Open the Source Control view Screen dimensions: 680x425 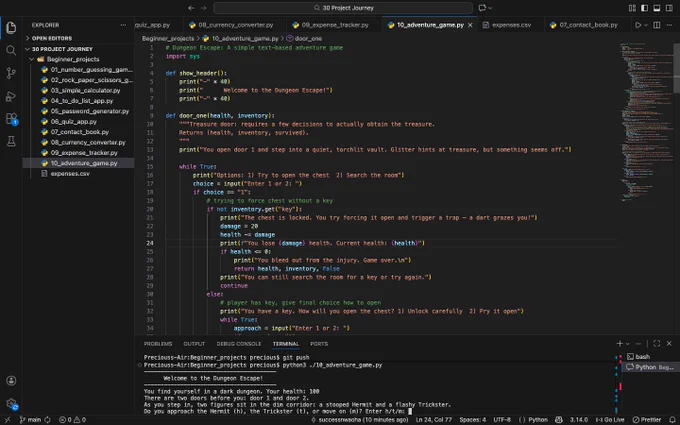pyautogui.click(x=11, y=73)
